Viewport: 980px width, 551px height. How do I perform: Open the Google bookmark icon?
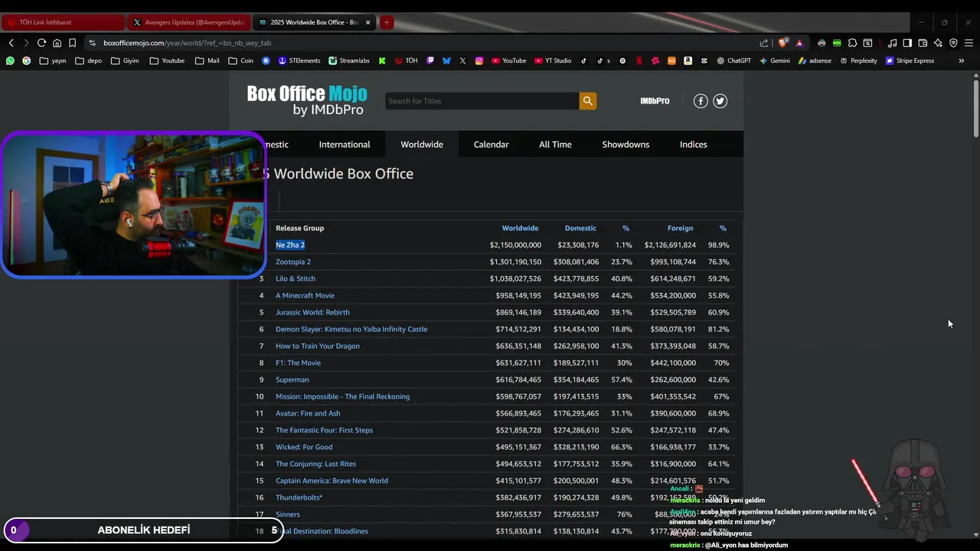click(27, 60)
